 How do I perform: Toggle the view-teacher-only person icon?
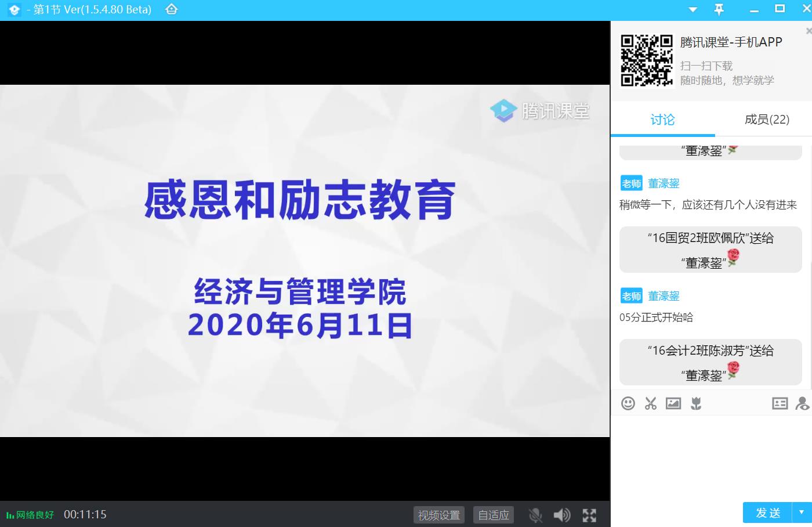tap(803, 403)
